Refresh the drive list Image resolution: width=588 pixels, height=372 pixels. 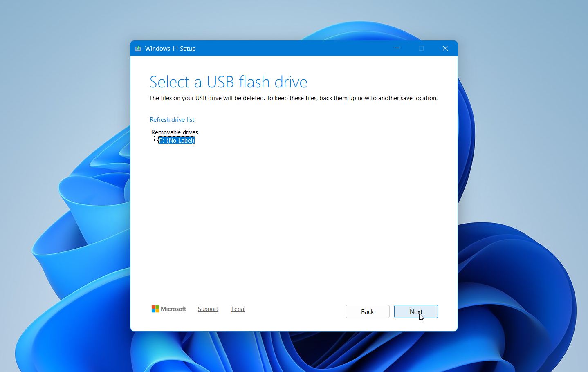coord(172,120)
